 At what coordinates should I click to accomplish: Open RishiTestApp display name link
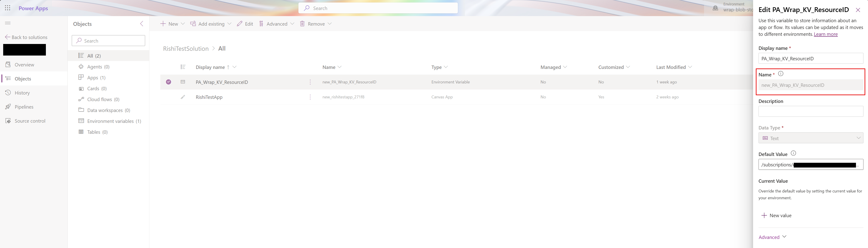tap(209, 97)
